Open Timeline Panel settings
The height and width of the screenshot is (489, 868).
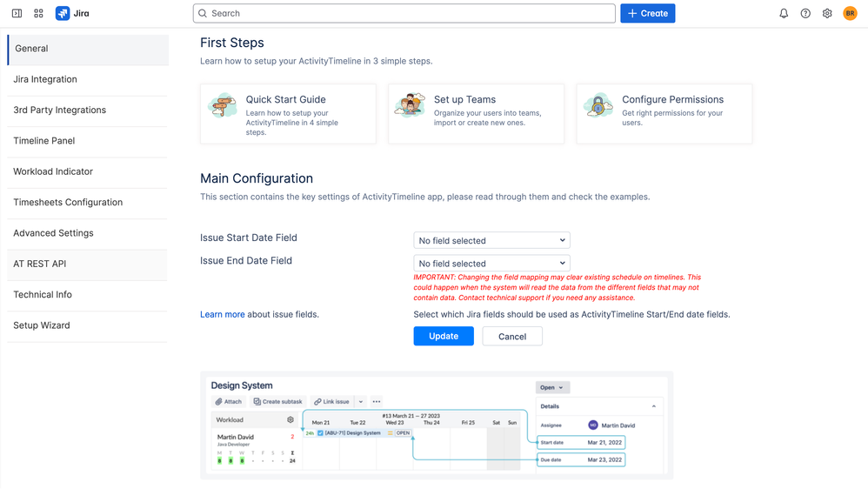[88, 141]
